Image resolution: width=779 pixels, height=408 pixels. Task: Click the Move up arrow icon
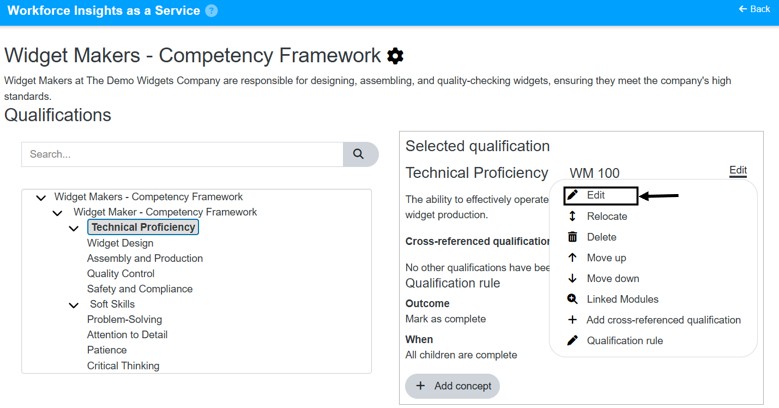[x=572, y=257]
